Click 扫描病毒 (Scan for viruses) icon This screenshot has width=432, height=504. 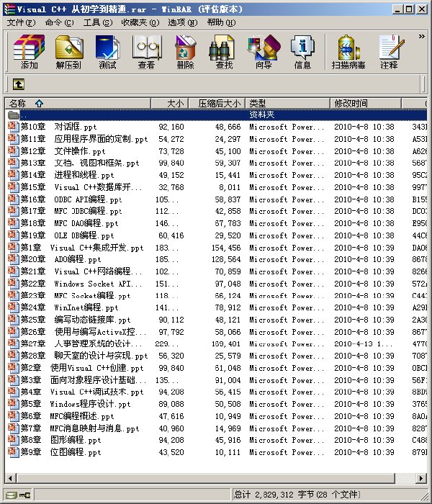tap(348, 52)
